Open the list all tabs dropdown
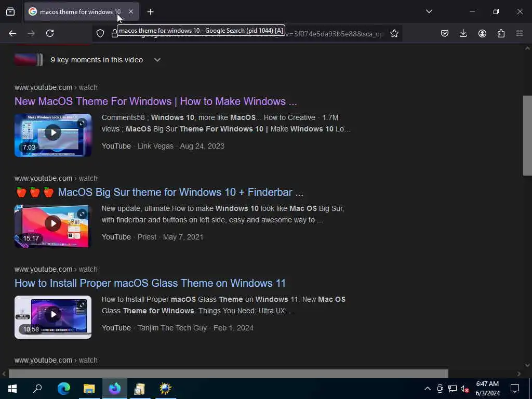This screenshot has height=399, width=532. (x=429, y=11)
